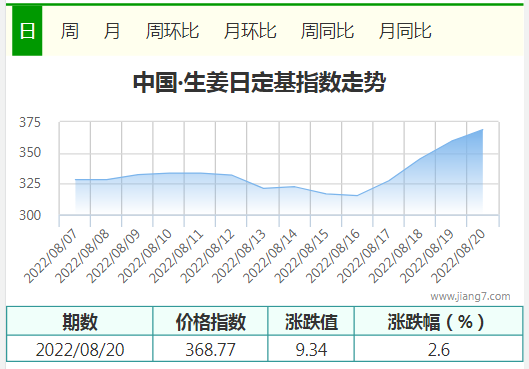The height and width of the screenshot is (369, 529).
Task: Click the 涨跌幅（%） column header
Action: click(438, 321)
